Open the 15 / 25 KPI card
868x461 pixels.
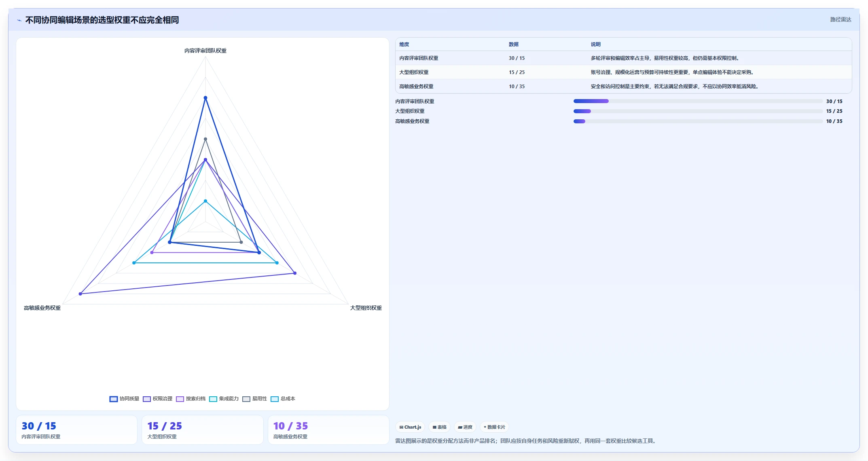click(x=203, y=430)
